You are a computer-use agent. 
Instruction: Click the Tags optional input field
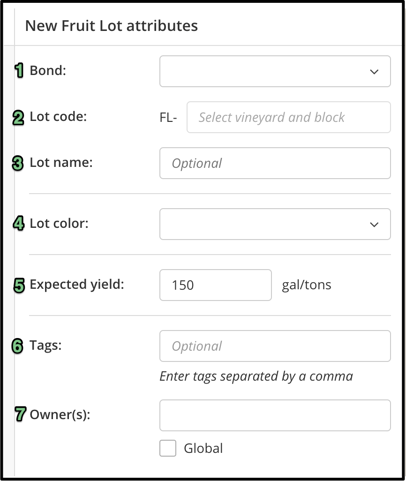[275, 346]
